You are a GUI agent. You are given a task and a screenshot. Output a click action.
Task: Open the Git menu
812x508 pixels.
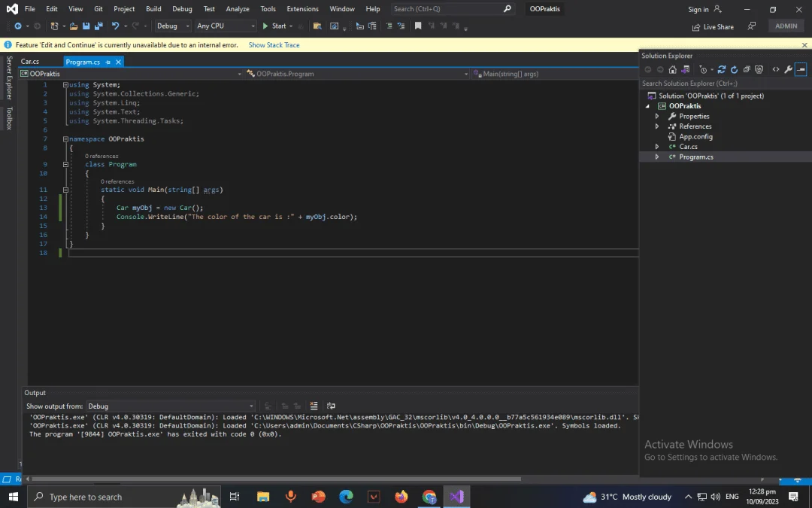click(x=98, y=9)
